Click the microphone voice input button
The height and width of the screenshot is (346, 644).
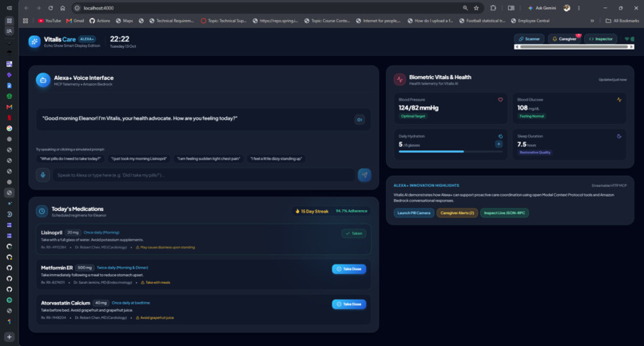pos(42,175)
